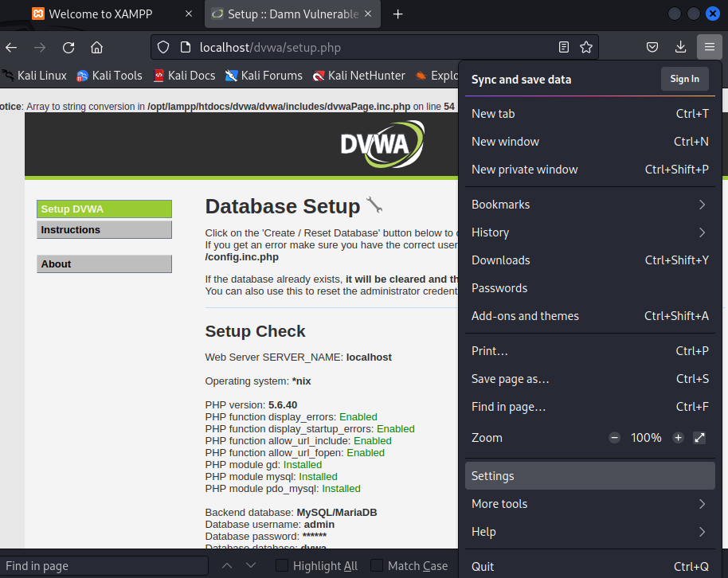
Task: Select Find in page menu entry
Action: point(589,407)
